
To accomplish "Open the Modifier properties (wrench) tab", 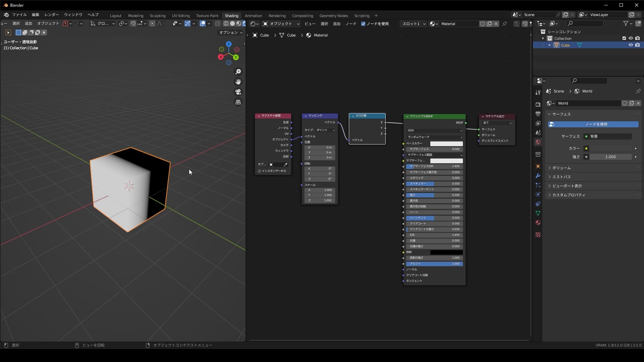I will [538, 175].
